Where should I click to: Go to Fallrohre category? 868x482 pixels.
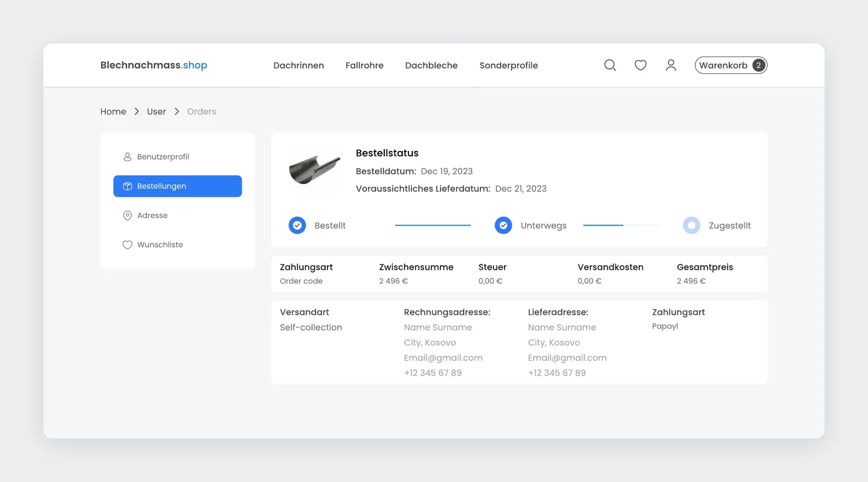365,65
